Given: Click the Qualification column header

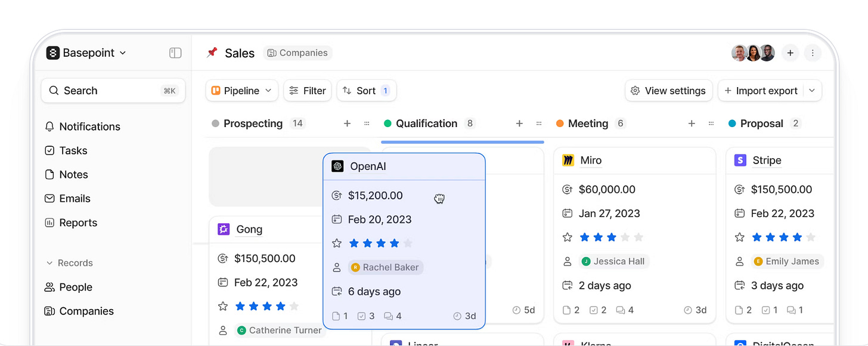Looking at the screenshot, I should (x=426, y=123).
